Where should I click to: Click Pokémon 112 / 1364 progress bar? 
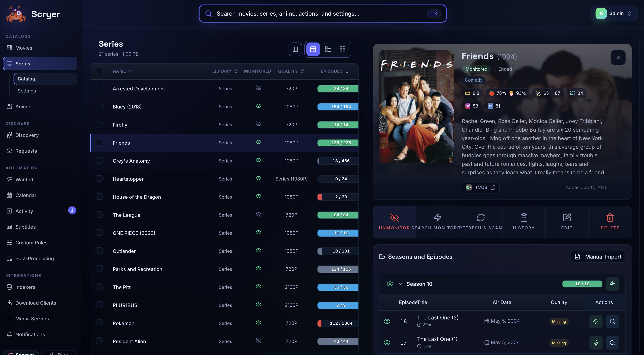(338, 323)
